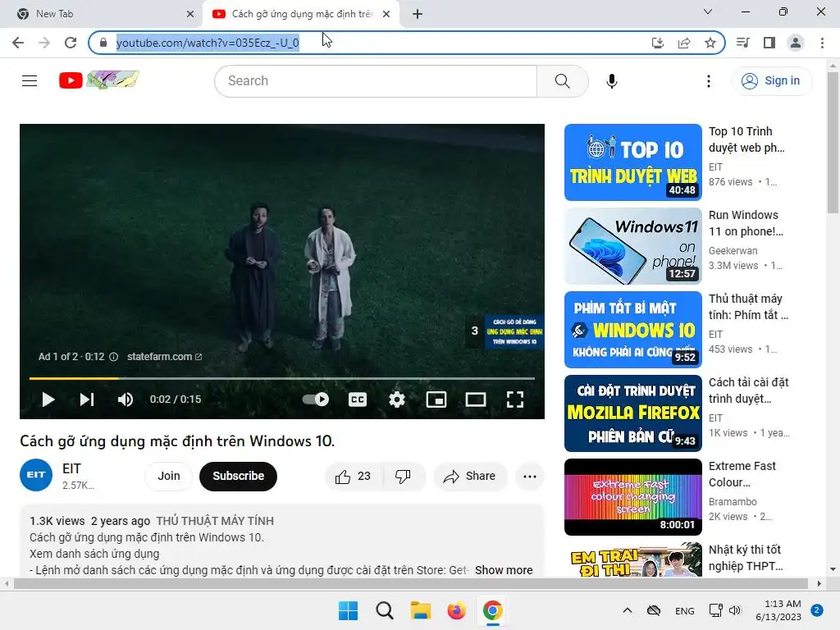Show hidden tray icons chevron
Viewport: 840px width, 630px height.
tap(628, 610)
